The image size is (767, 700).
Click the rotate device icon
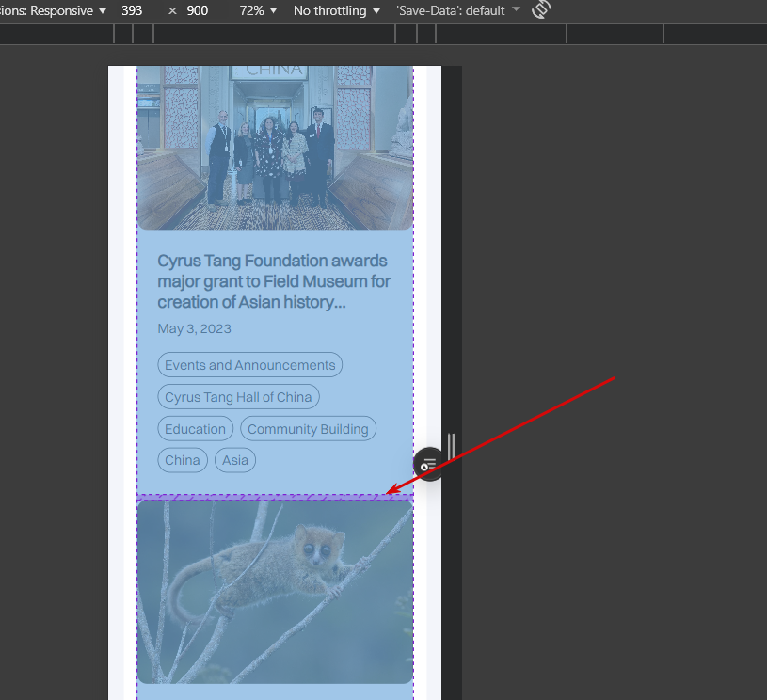point(541,10)
